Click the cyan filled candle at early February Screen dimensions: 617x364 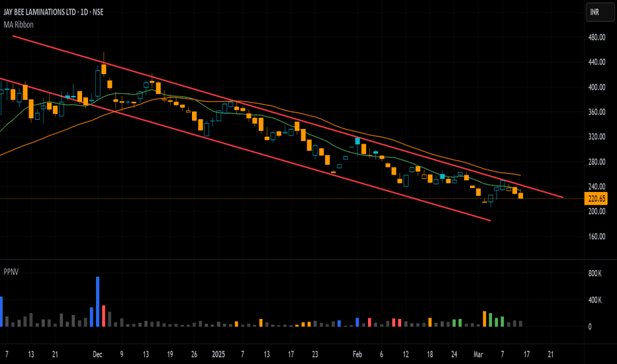coord(357,141)
